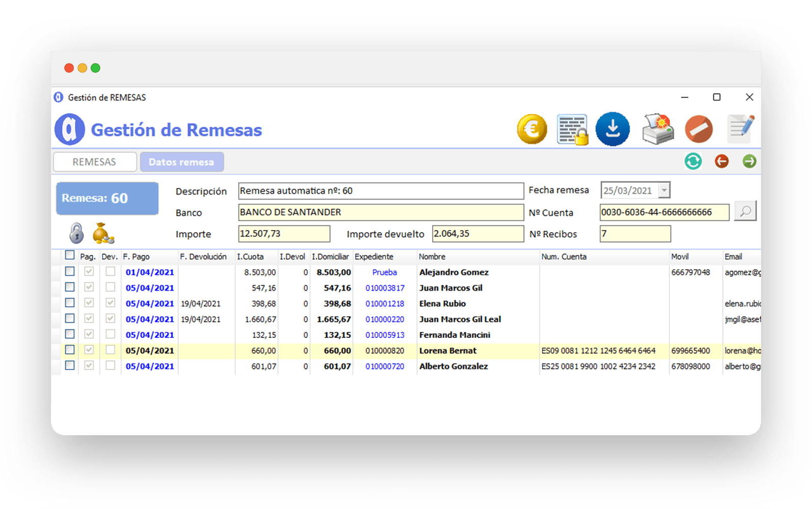812x509 pixels.
Task: Open expediente link 010001218
Action: (385, 304)
